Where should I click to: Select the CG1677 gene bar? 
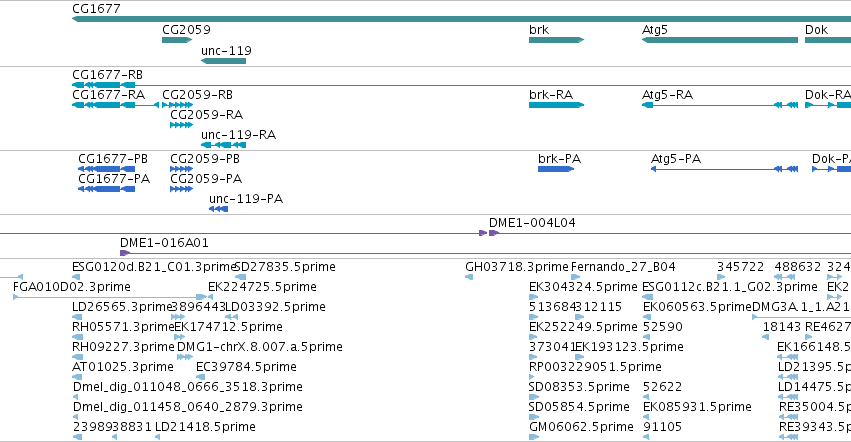click(x=461, y=19)
